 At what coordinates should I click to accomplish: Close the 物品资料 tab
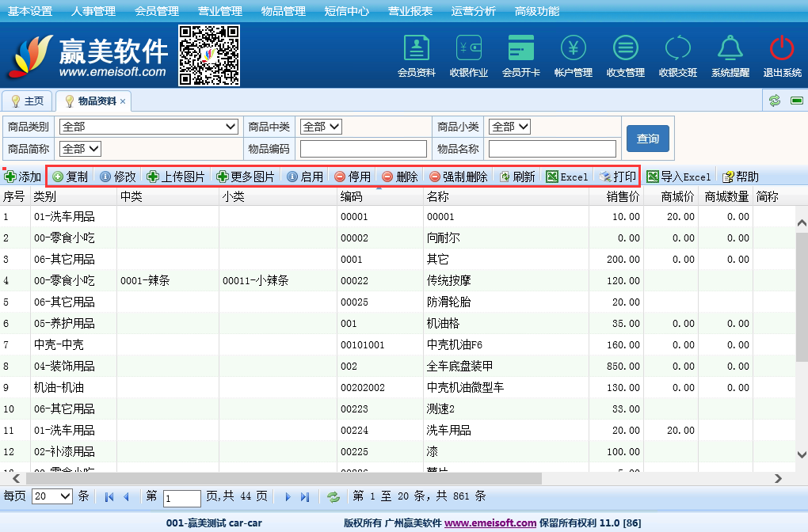click(x=123, y=101)
